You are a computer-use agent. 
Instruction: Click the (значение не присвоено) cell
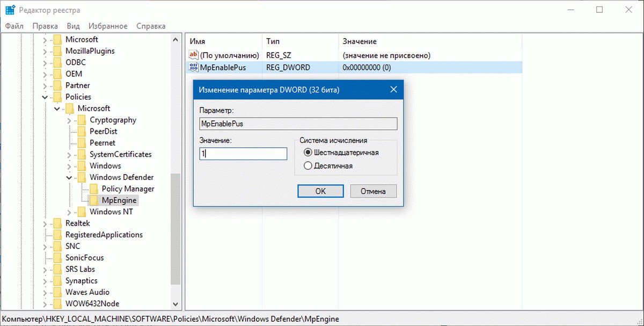[386, 55]
